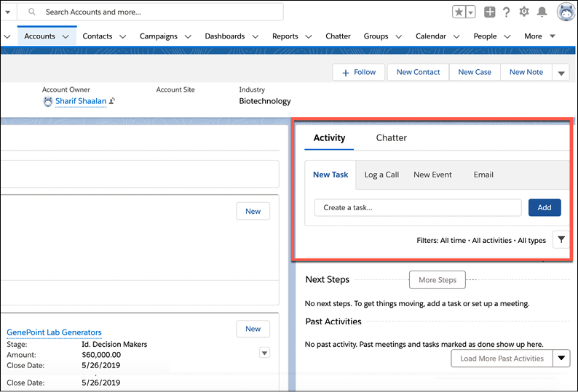Click the account owner avatar icon
Viewport: 578px width, 392px height.
click(47, 101)
